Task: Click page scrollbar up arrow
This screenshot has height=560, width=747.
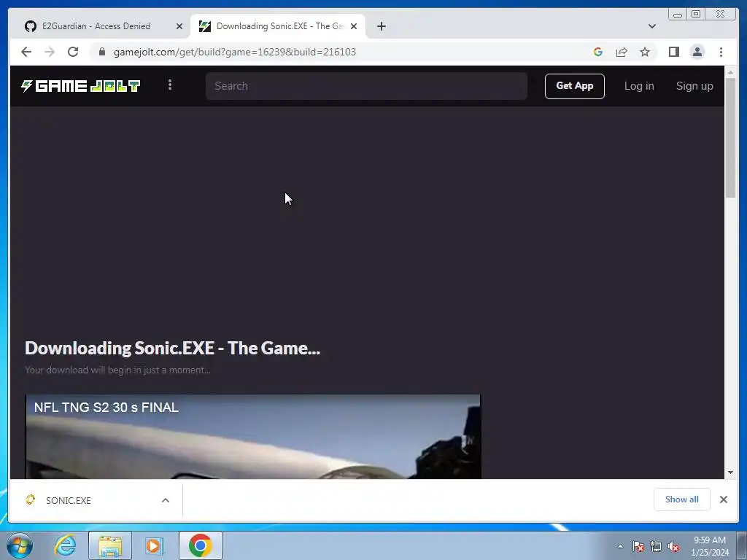Action: click(730, 72)
